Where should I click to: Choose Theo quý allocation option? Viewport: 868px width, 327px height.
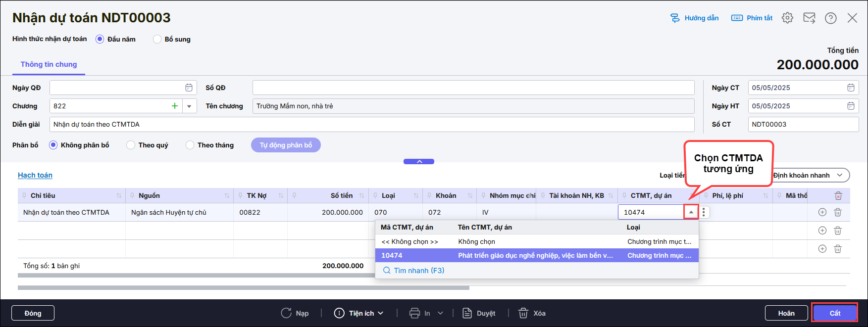click(x=131, y=145)
